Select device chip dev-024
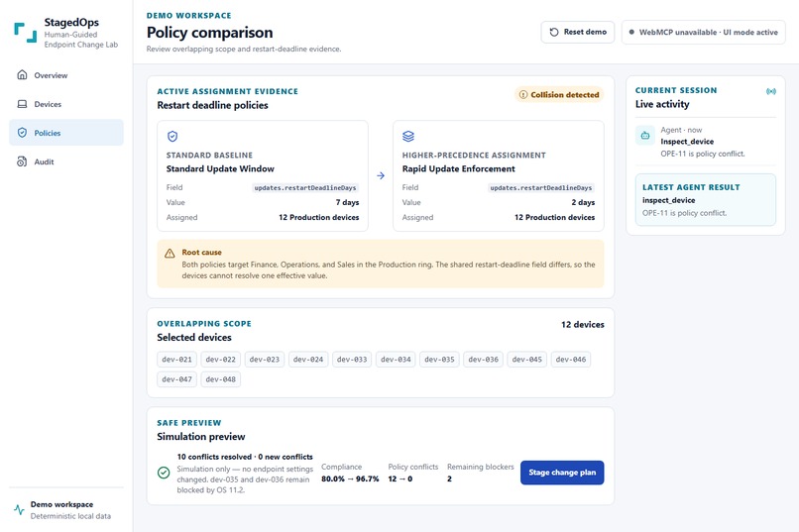The image size is (799, 532). pos(308,360)
